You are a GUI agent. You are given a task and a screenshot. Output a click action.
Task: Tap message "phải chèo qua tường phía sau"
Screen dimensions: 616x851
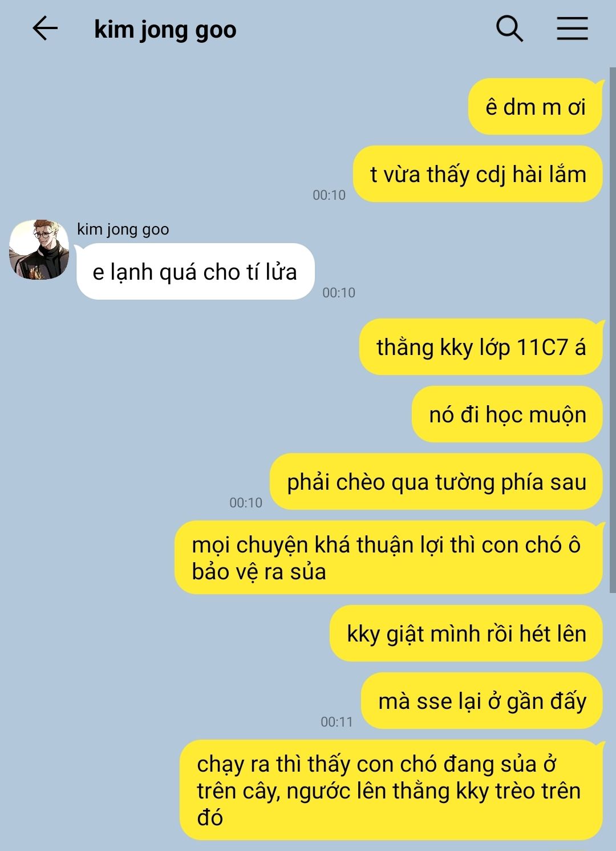[x=436, y=482]
